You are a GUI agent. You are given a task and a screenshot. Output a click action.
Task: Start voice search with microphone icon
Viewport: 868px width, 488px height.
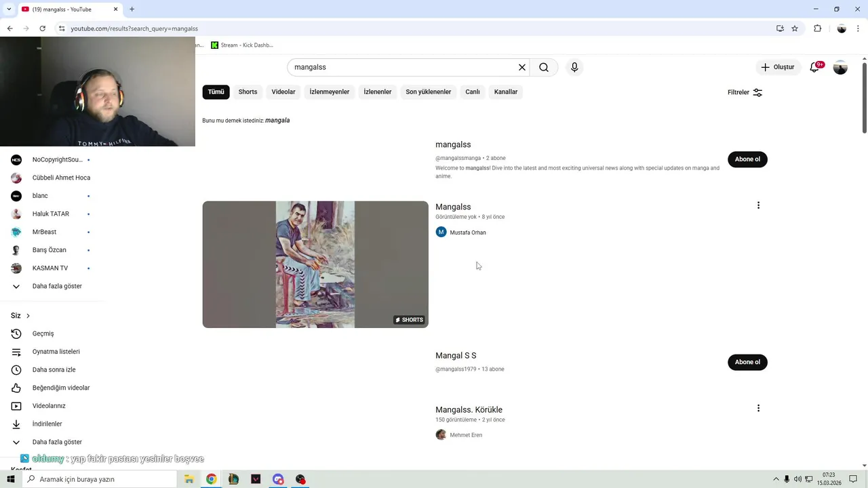[574, 67]
